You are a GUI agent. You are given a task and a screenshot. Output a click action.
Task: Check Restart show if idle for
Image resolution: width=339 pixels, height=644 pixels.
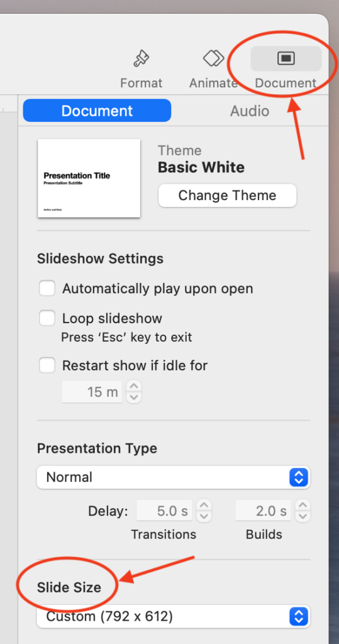47,365
